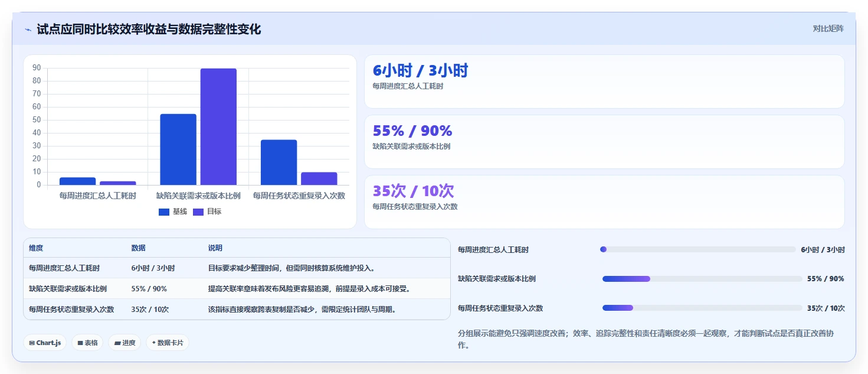This screenshot has height=374, width=868.
Task: Select the 每周进度汇总人工耗时 progress bar
Action: pyautogui.click(x=697, y=249)
